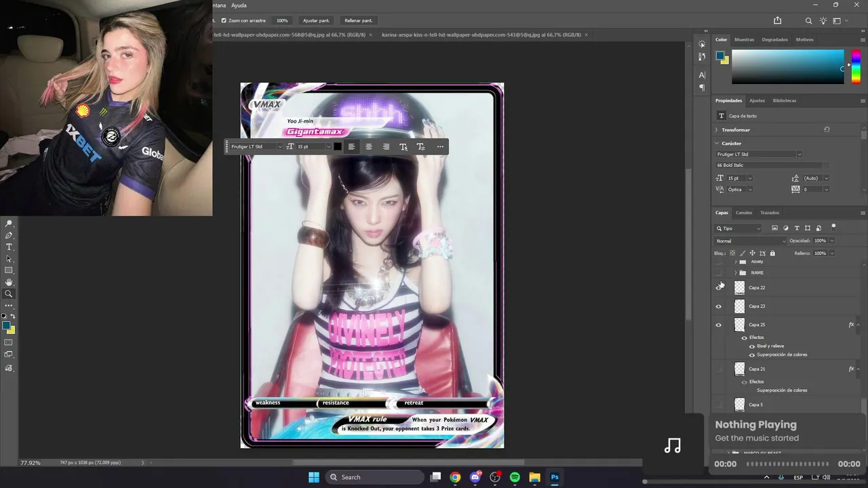Select the Horizontal Type tool
This screenshot has height=488, width=868.
[9, 247]
